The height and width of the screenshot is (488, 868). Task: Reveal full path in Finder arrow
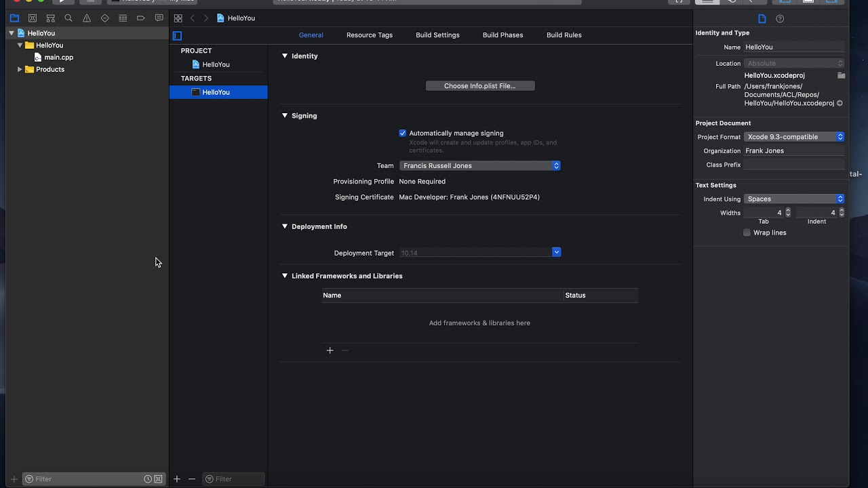click(x=840, y=104)
